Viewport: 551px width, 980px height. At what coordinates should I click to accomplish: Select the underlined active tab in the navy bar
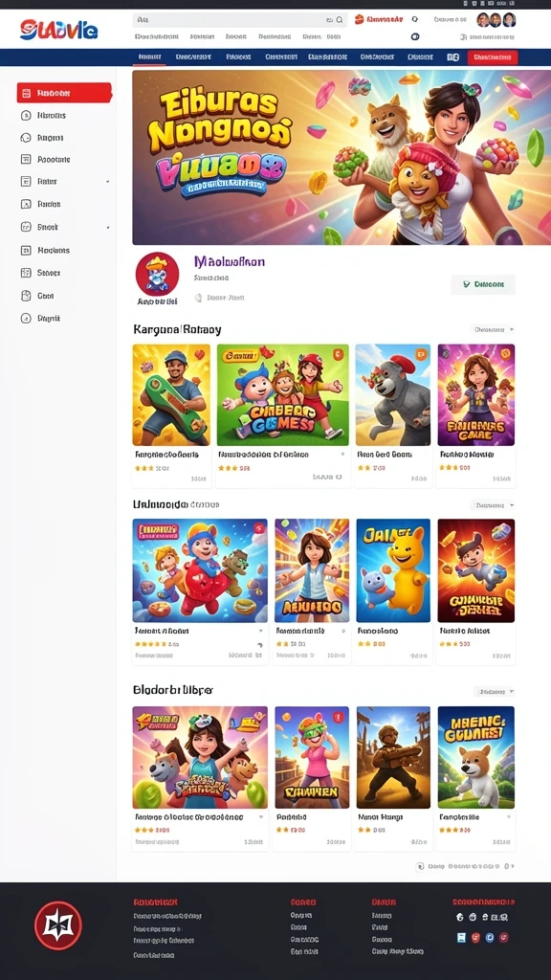coord(149,57)
